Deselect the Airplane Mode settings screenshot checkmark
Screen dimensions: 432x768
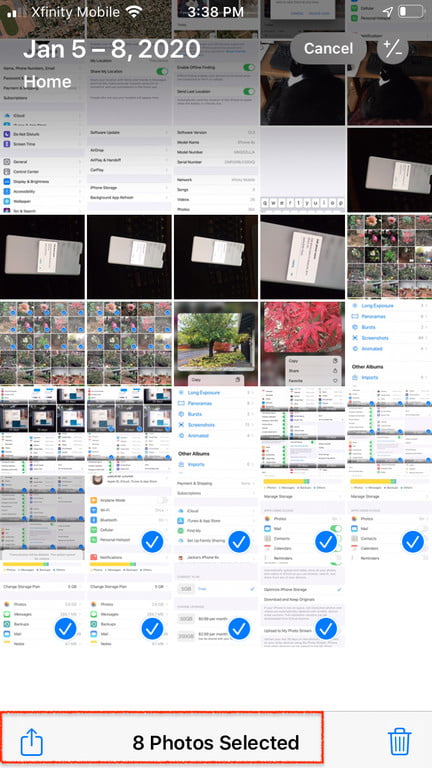click(x=152, y=542)
